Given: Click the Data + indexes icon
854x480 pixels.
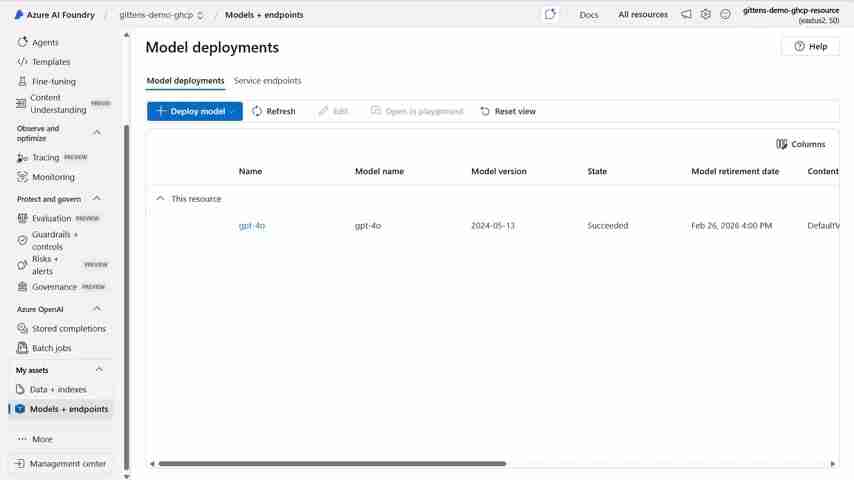Looking at the screenshot, I should coord(20,389).
